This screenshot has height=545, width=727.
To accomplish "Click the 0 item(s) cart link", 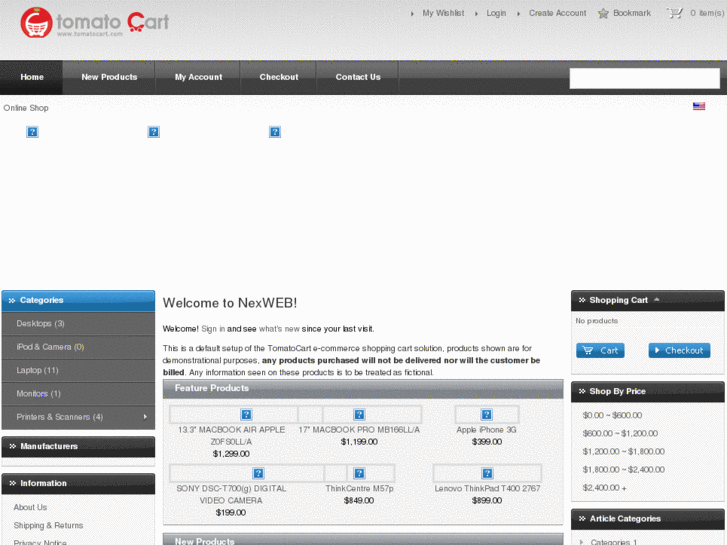I will (707, 13).
